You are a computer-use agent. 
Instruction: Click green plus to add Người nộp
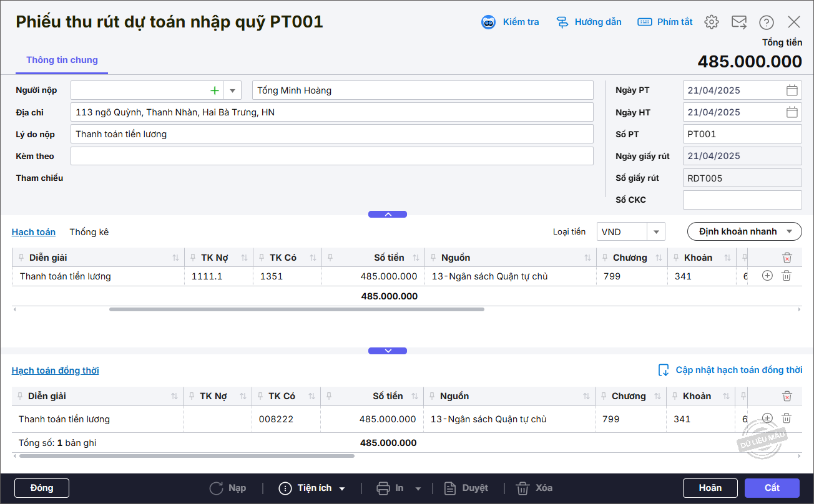pos(215,90)
